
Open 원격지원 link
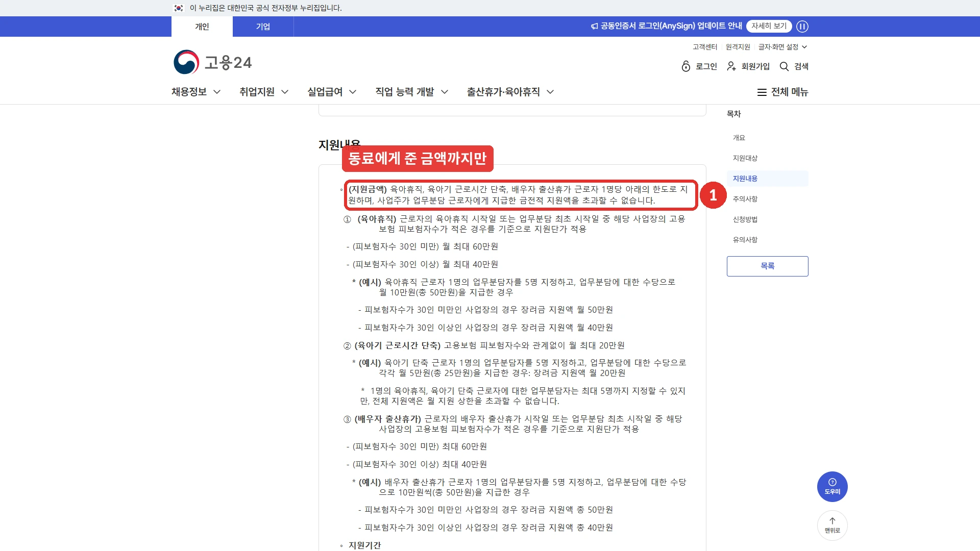[x=738, y=47]
